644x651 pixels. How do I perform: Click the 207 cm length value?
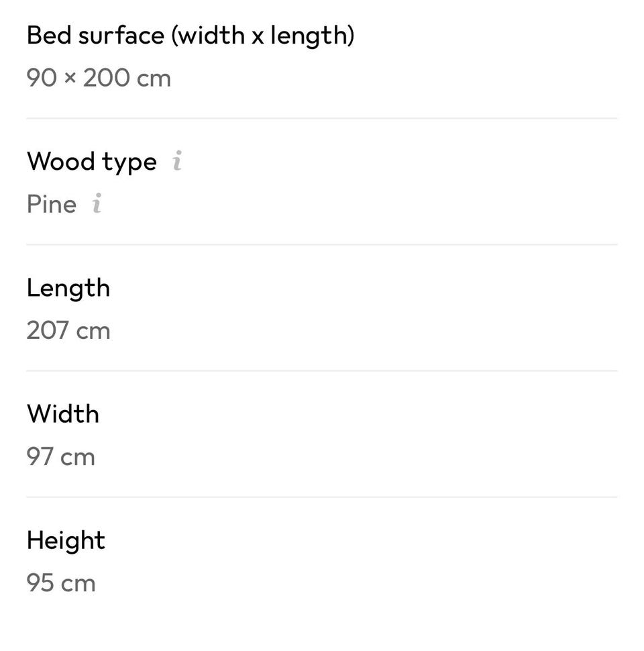[68, 330]
